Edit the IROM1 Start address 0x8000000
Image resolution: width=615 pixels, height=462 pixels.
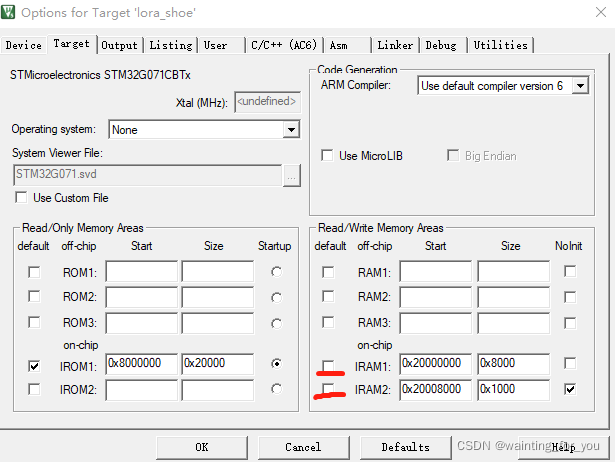coord(141,364)
